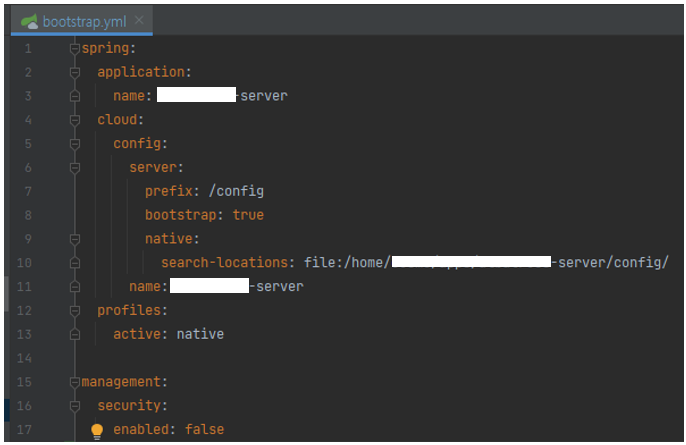Click the 'prefix:' key
This screenshot has height=445, width=686.
click(172, 191)
